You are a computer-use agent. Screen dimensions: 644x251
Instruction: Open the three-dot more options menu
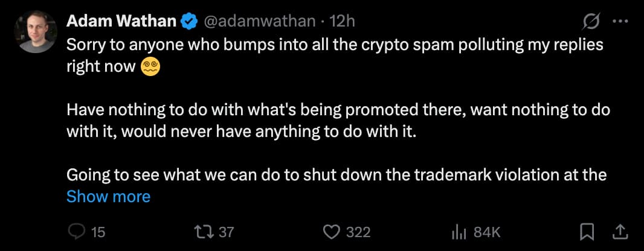point(620,21)
